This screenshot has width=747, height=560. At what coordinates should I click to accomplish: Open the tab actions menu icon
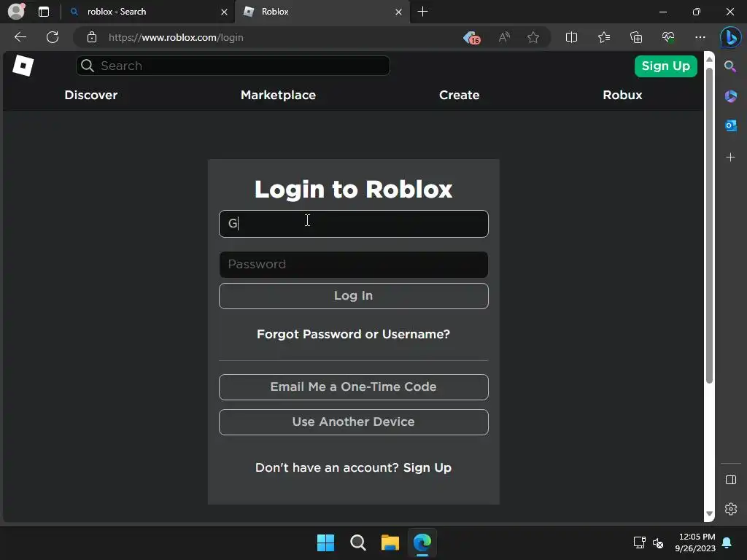[x=44, y=12]
